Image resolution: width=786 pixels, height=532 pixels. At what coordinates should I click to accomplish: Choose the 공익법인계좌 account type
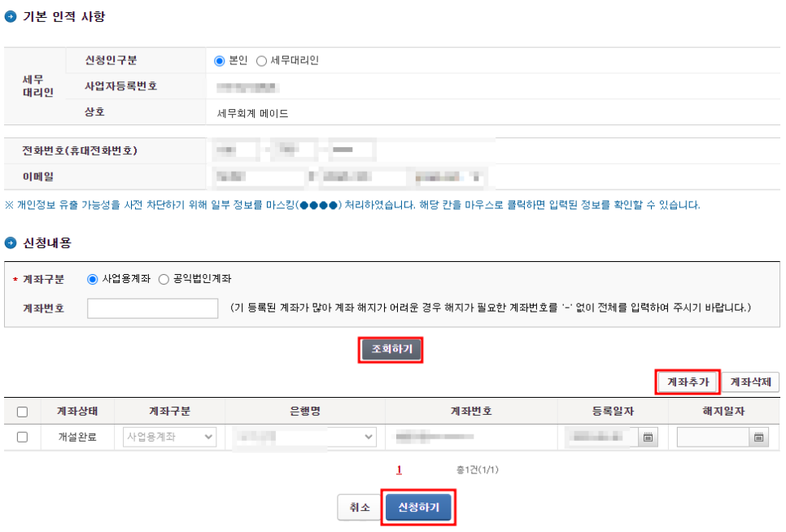pos(164,279)
